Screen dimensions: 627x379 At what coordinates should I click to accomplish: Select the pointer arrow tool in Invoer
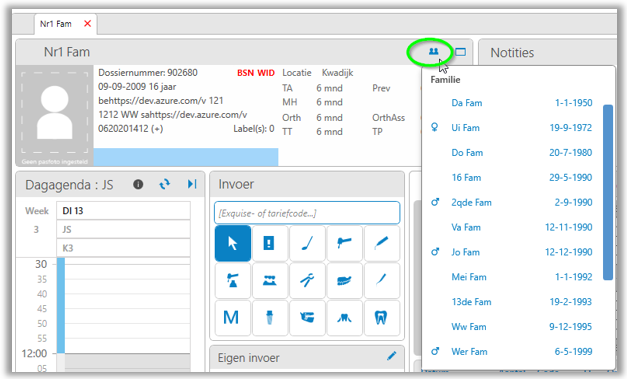click(x=233, y=243)
